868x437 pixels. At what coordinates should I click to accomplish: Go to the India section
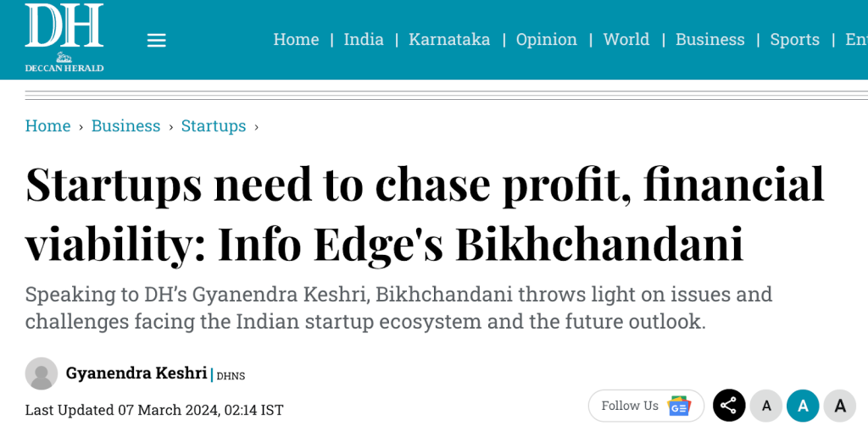(x=364, y=40)
